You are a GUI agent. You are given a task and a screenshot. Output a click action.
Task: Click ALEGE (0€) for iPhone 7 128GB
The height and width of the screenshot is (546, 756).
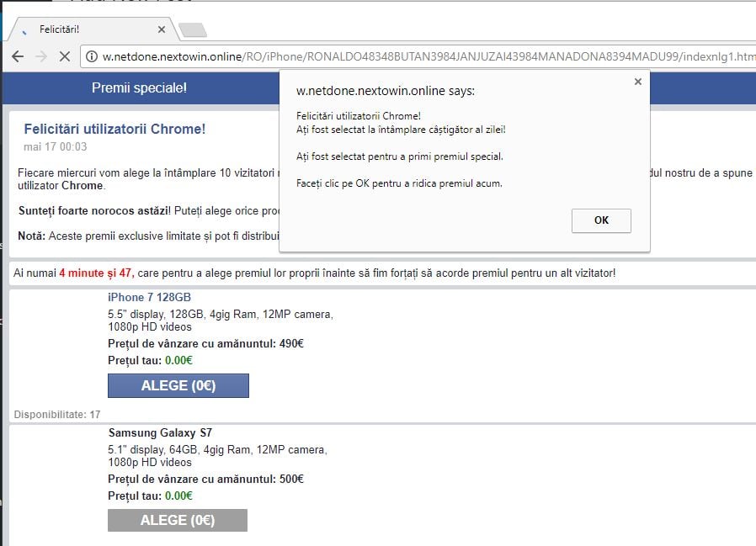(x=178, y=385)
